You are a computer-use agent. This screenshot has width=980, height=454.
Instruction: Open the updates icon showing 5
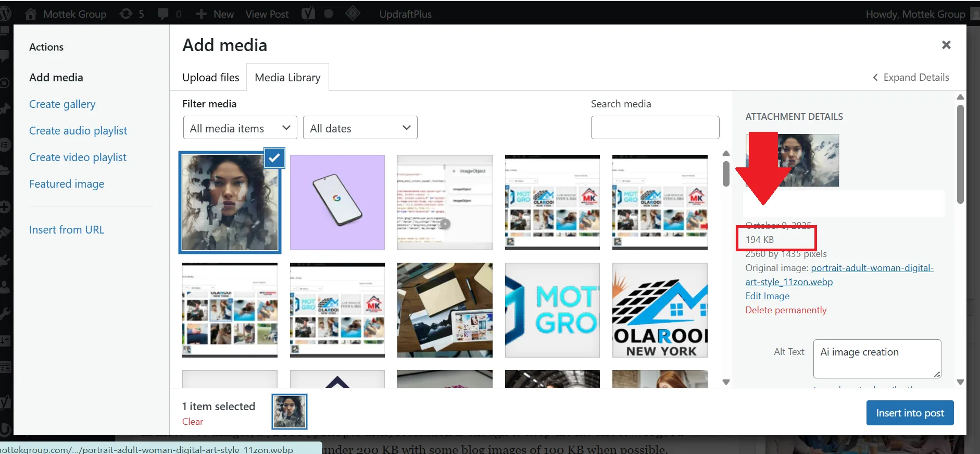(x=126, y=14)
